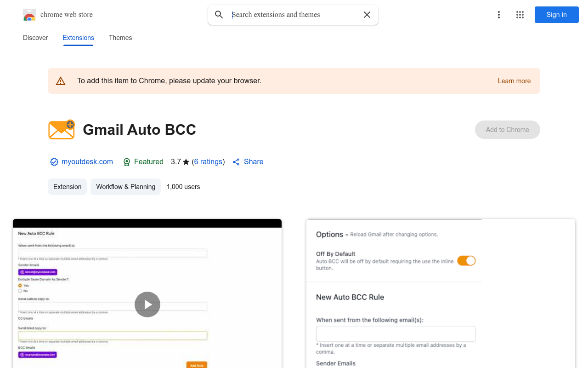Click the New Auto BCC Rule heading in screenshot
This screenshot has width=588, height=368.
point(350,297)
